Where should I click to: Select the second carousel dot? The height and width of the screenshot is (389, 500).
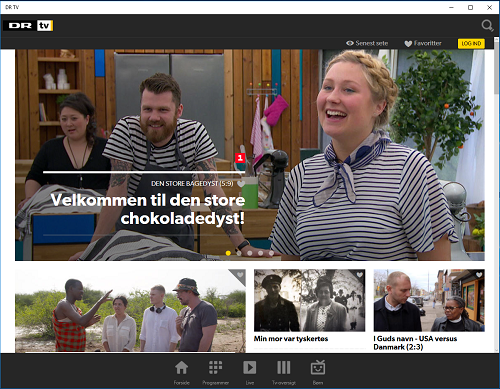[x=239, y=253]
